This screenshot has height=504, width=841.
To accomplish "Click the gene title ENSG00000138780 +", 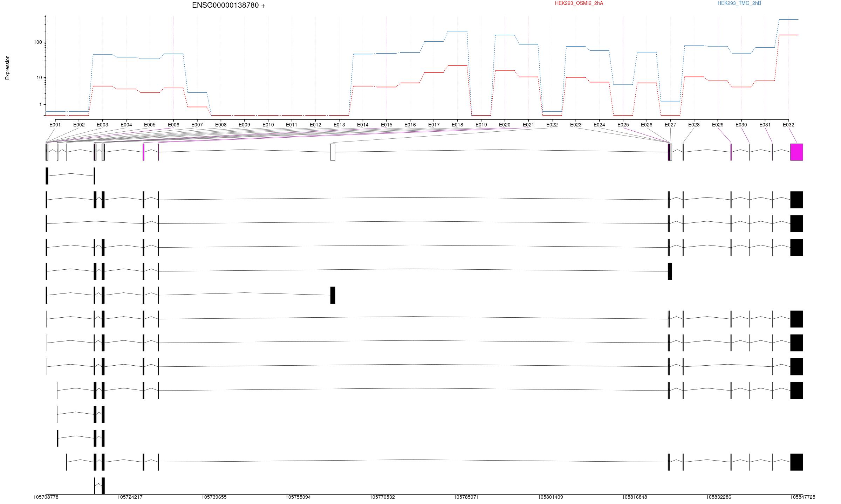I will pyautogui.click(x=228, y=5).
